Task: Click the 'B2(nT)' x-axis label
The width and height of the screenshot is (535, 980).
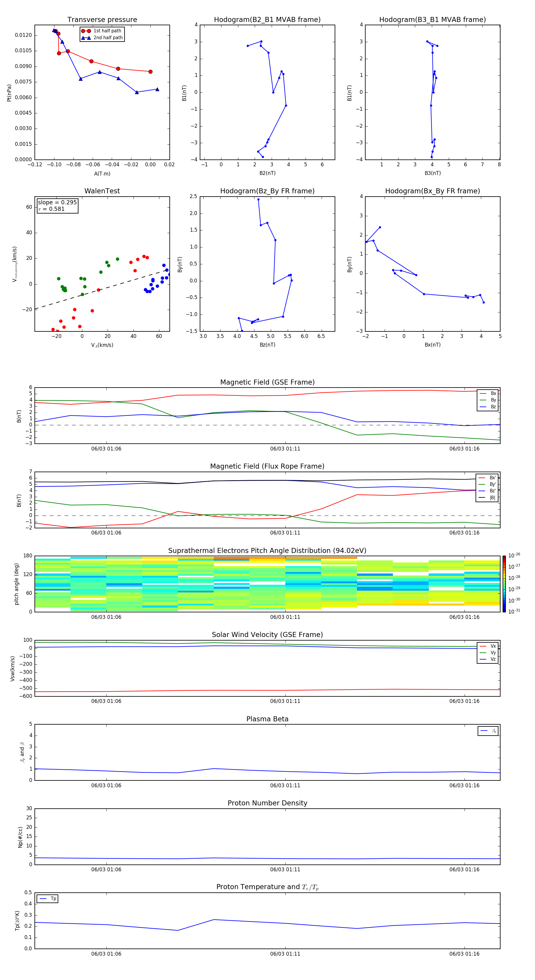Action: coord(267,173)
